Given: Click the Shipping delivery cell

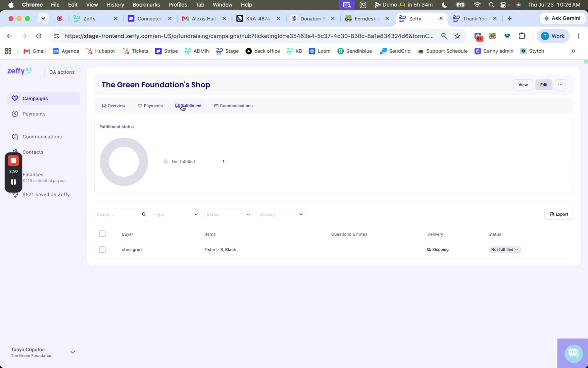Looking at the screenshot, I should pos(438,249).
